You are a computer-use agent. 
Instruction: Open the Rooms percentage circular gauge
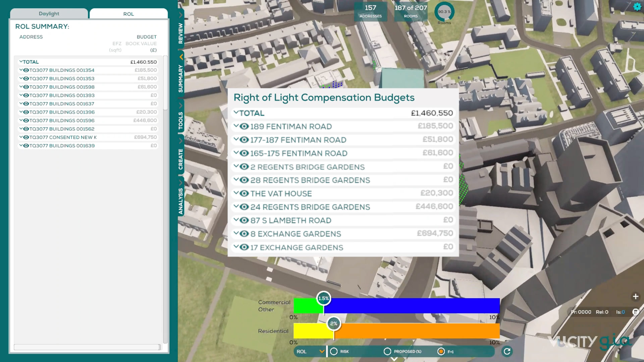444,12
